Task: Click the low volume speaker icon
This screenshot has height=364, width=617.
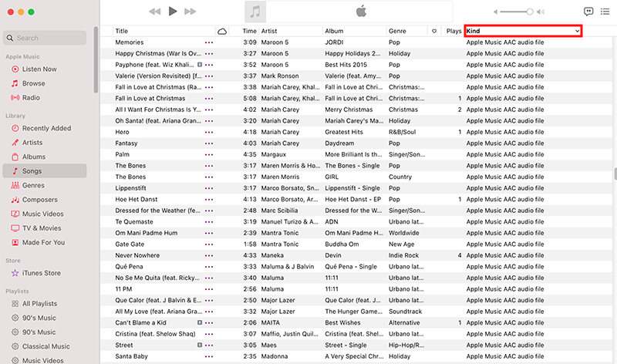Action: click(x=496, y=12)
